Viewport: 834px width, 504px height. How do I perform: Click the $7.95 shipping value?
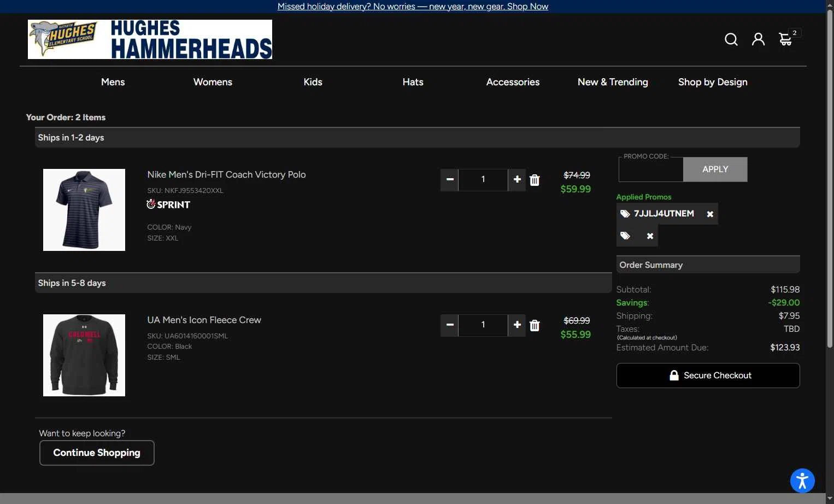click(x=789, y=316)
